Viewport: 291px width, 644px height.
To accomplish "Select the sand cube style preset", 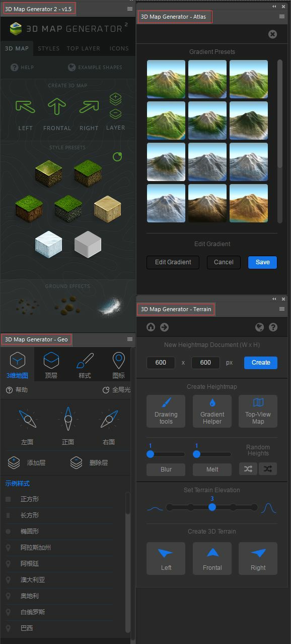I will (x=108, y=209).
